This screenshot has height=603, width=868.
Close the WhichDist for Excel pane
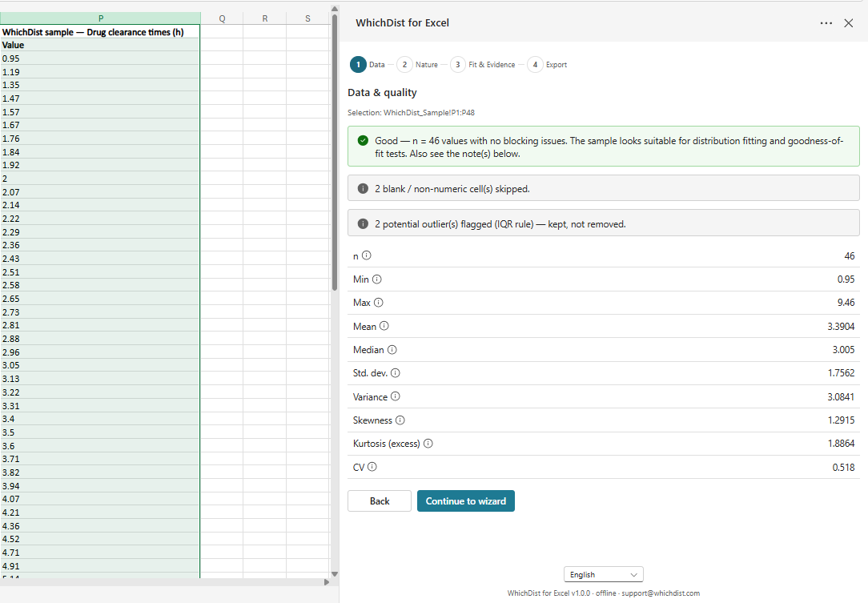tap(848, 23)
